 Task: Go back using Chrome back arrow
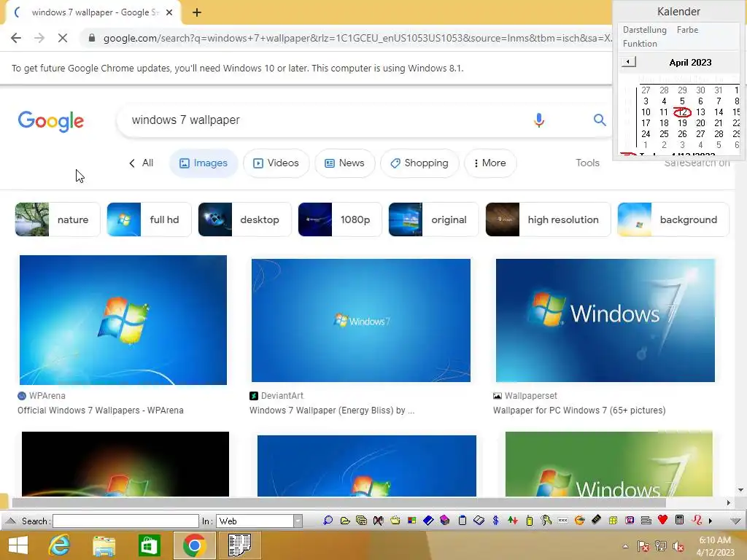pos(16,38)
